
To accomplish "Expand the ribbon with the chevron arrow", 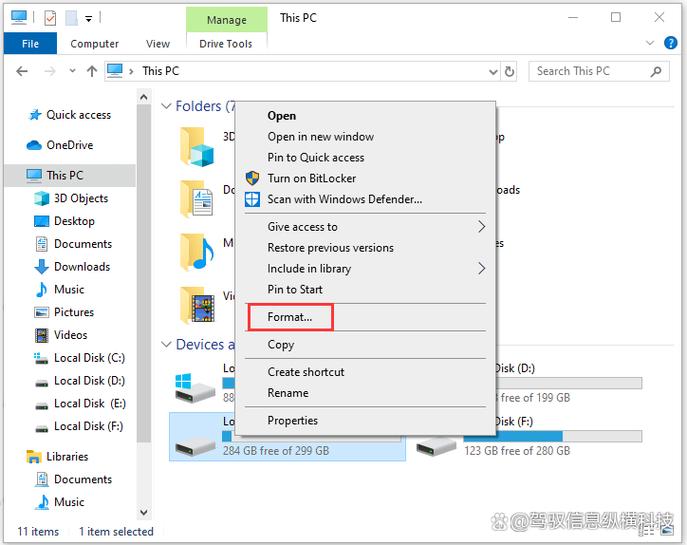I will point(650,43).
